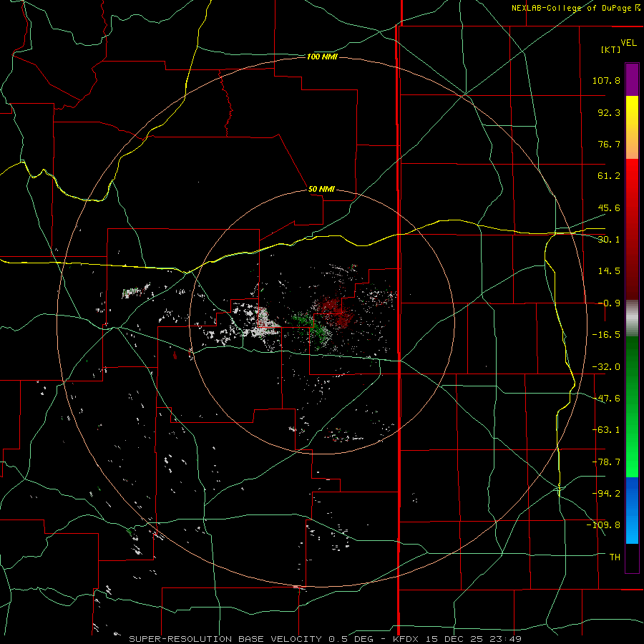This screenshot has height=644, width=644.
Task: Click the VEL legend title
Action: [x=628, y=42]
